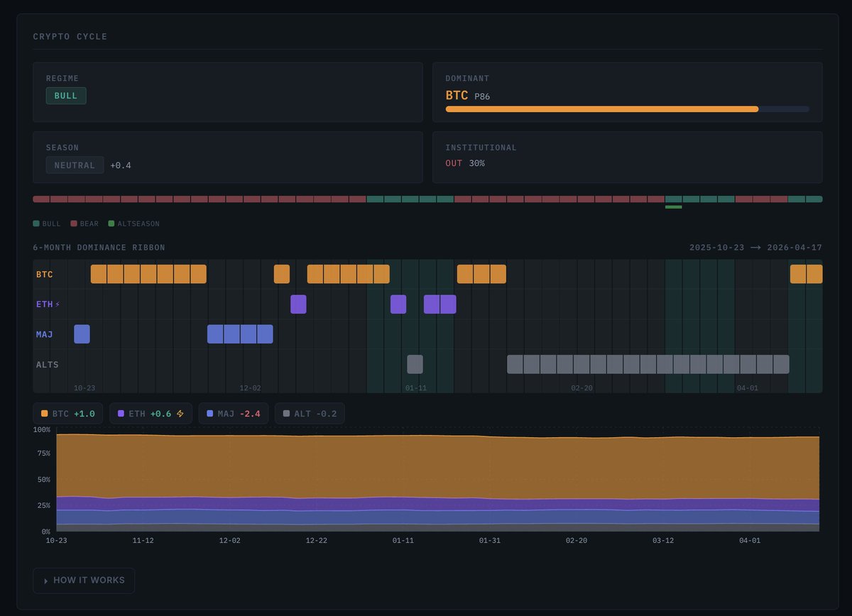Click the orange square in the BTC +1.0 chip
This screenshot has height=616, width=852.
(x=45, y=414)
